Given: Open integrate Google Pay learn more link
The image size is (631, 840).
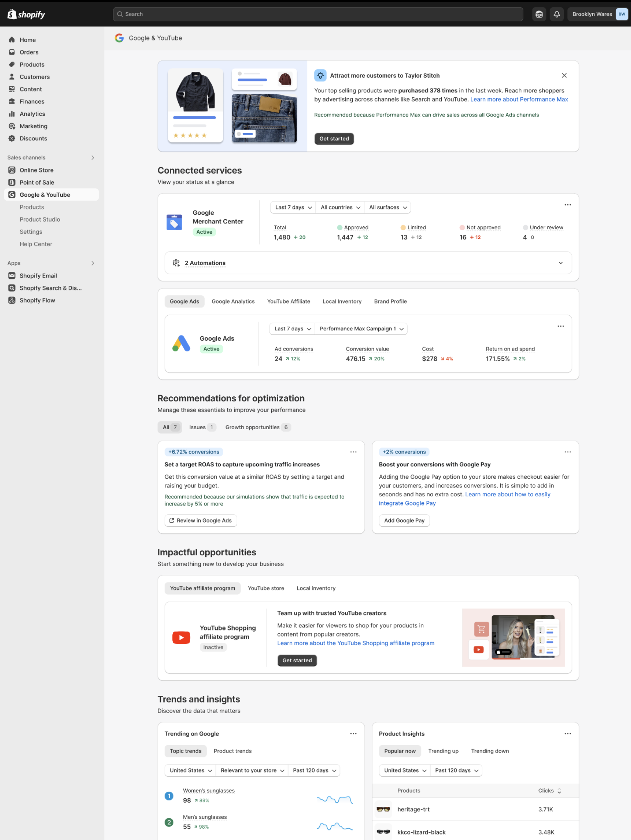Looking at the screenshot, I should pyautogui.click(x=465, y=499).
